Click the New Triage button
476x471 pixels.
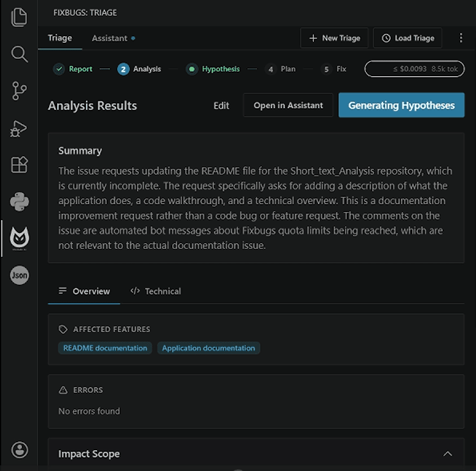point(334,38)
